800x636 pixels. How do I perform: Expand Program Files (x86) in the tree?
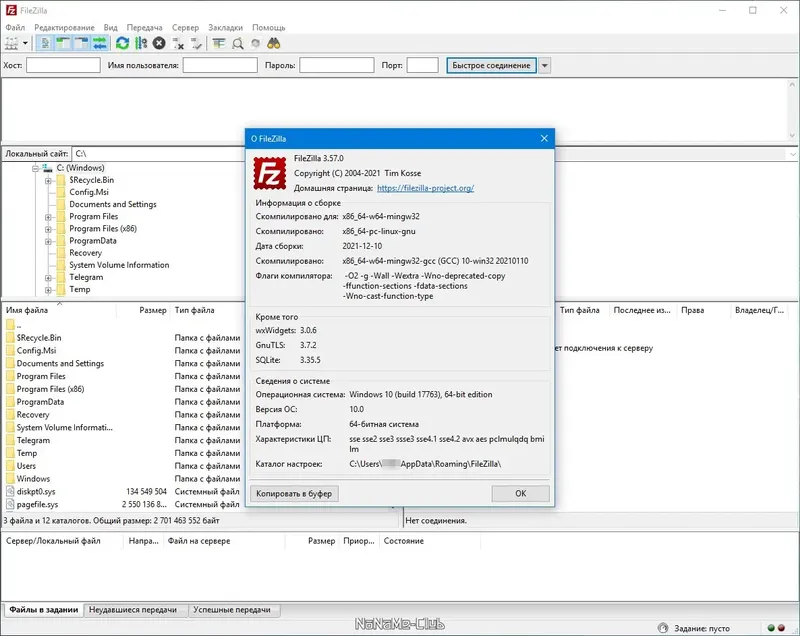coord(48,229)
